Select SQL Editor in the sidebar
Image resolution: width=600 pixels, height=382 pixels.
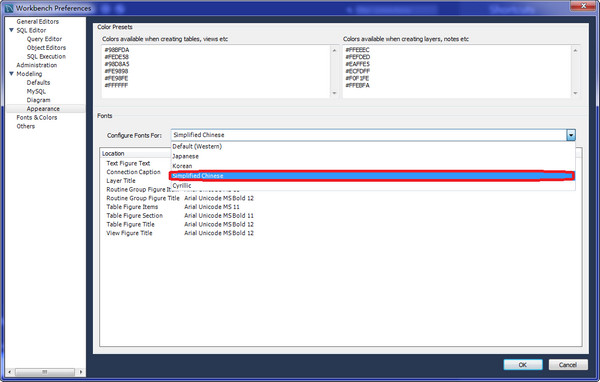point(31,30)
